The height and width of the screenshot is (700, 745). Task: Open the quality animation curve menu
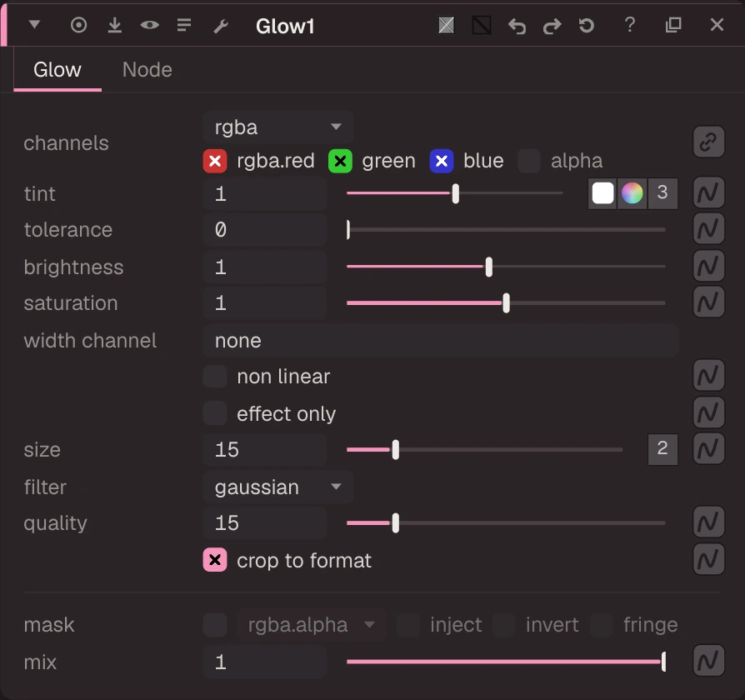[708, 522]
